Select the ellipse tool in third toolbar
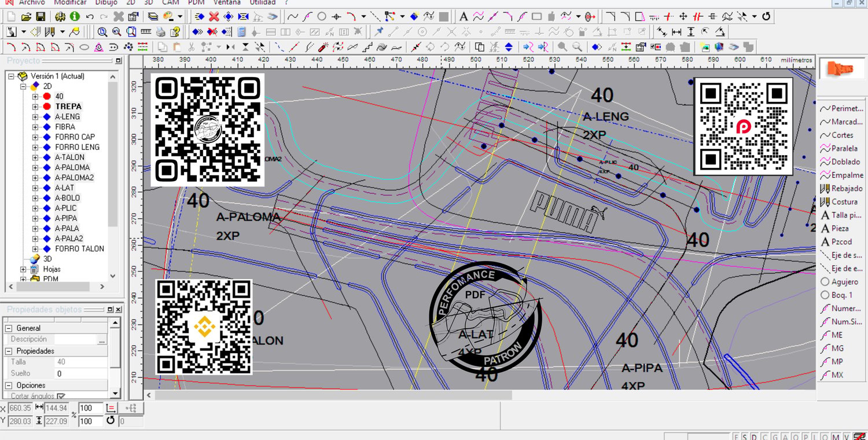Image resolution: width=868 pixels, height=440 pixels. (x=84, y=47)
